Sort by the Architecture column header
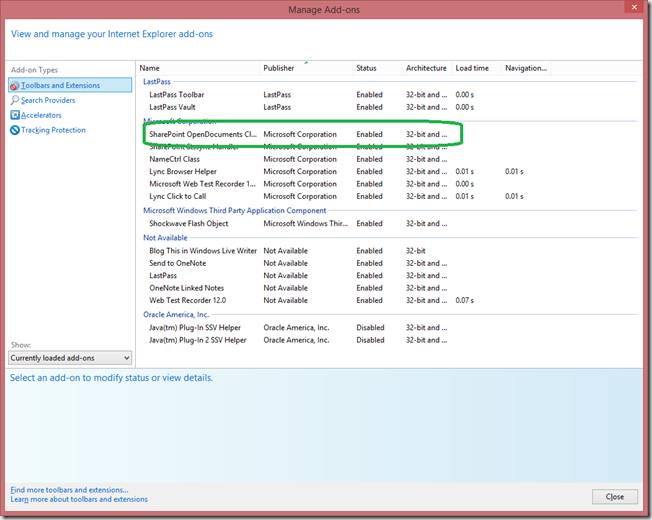Image resolution: width=652 pixels, height=520 pixels. [426, 68]
